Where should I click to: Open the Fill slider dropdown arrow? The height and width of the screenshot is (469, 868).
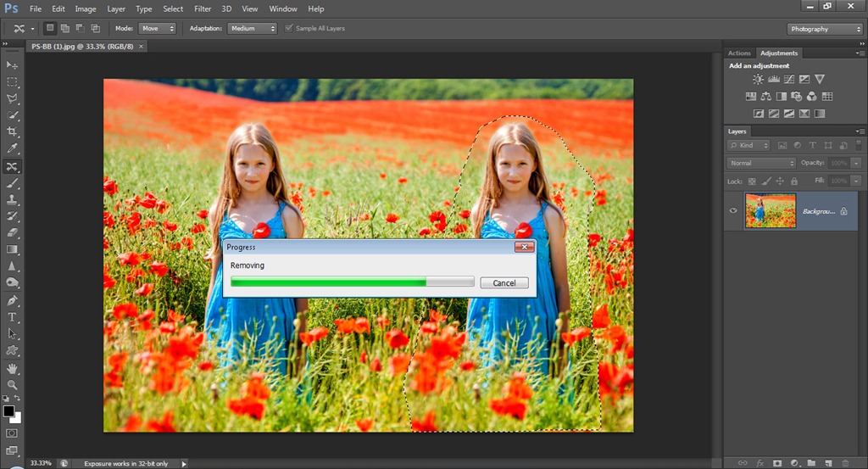coord(856,181)
